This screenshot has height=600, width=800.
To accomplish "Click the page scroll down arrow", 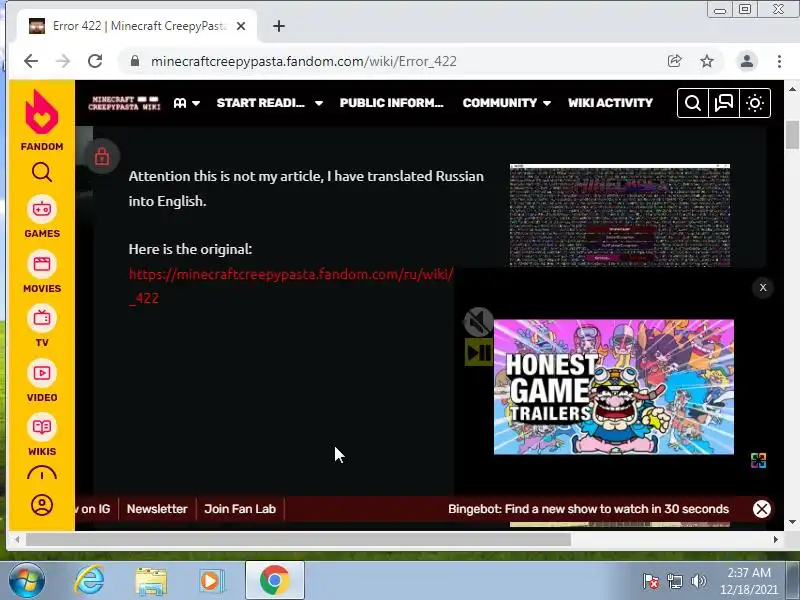I will pos(792,522).
